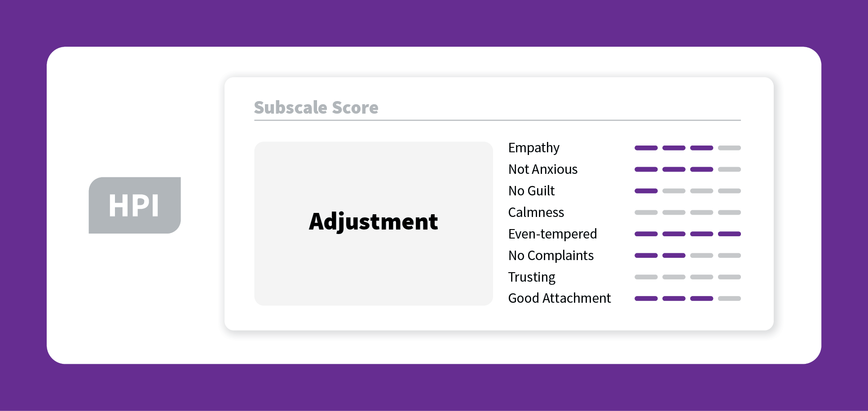Open the Good Attachment subscale label

coord(560,298)
